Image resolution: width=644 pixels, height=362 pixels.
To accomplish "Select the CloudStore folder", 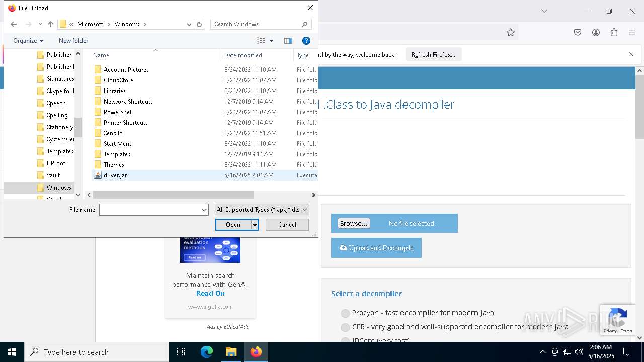I will [x=118, y=80].
